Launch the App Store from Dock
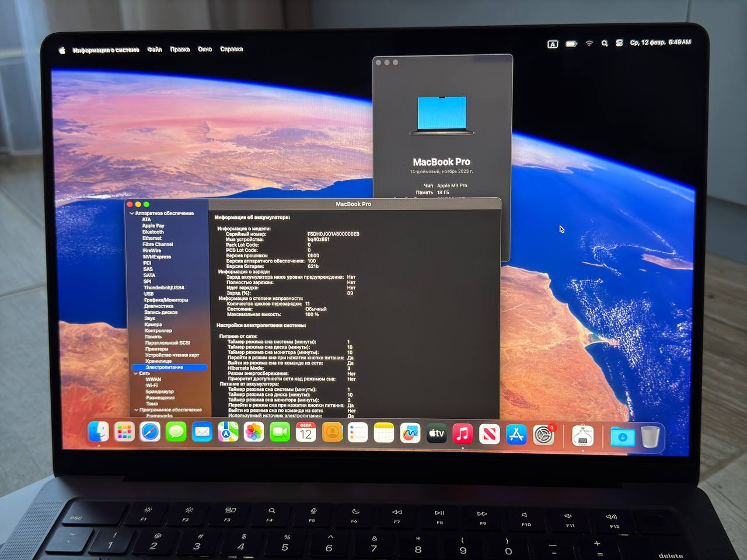Viewport: 747px width, 560px height. click(x=516, y=435)
